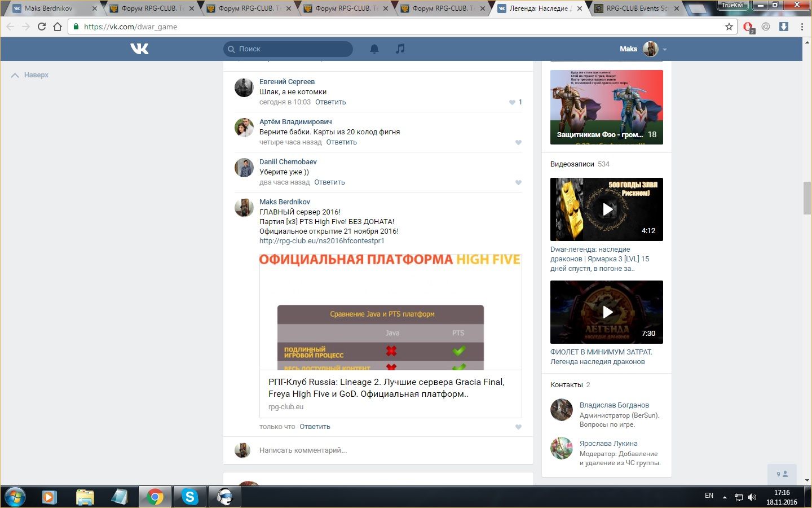Open Евгений Сергеев's profile name

tap(287, 82)
